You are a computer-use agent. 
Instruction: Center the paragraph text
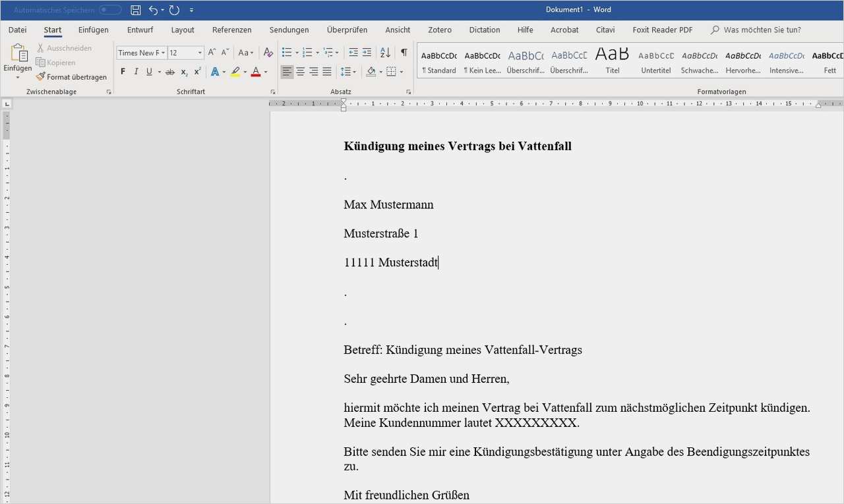[x=301, y=72]
